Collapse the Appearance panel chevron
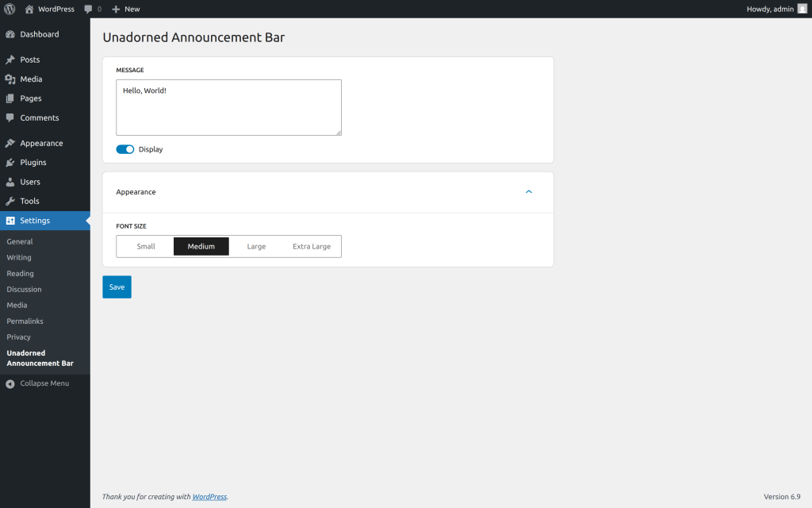 pyautogui.click(x=529, y=192)
